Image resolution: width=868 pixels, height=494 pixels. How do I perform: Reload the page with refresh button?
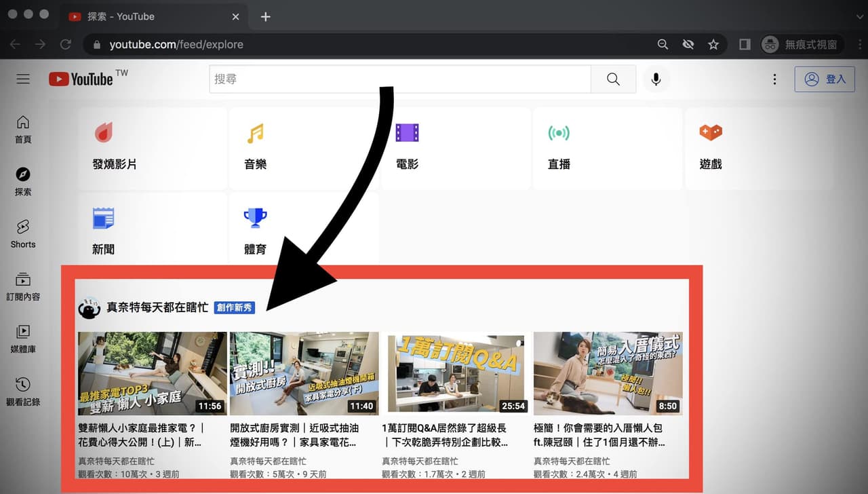(66, 44)
